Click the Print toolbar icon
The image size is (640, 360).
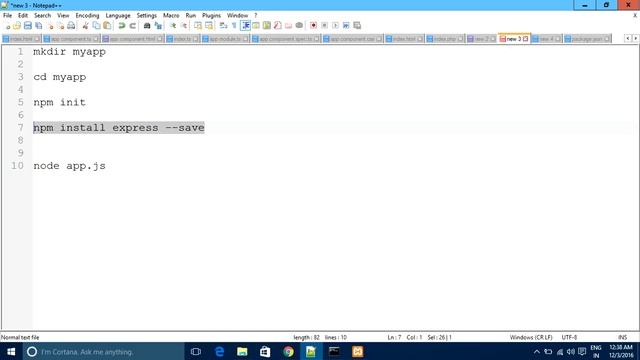click(71, 26)
